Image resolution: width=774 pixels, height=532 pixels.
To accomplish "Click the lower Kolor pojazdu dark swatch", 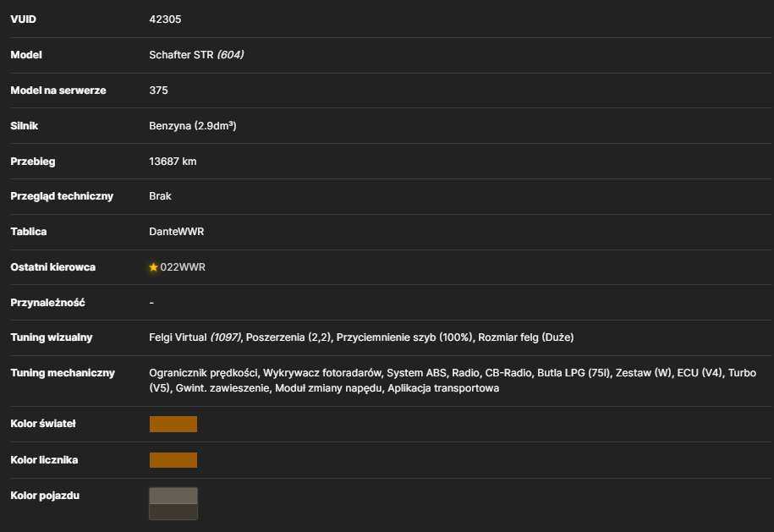I will click(173, 512).
